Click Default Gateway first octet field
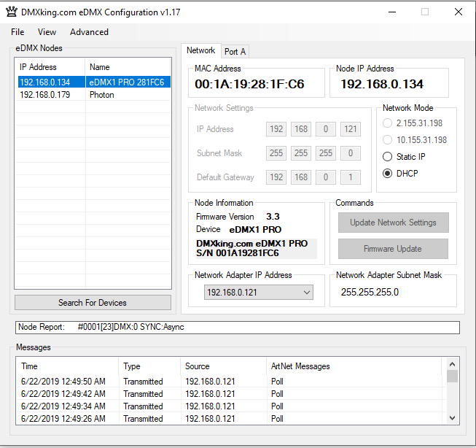This screenshot has height=448, width=476. pyautogui.click(x=276, y=177)
